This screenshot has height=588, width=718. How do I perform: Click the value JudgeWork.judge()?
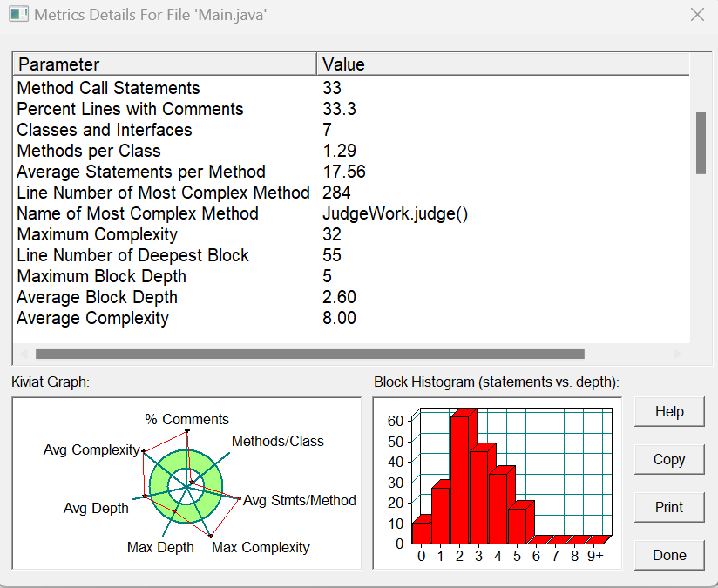pos(396,214)
